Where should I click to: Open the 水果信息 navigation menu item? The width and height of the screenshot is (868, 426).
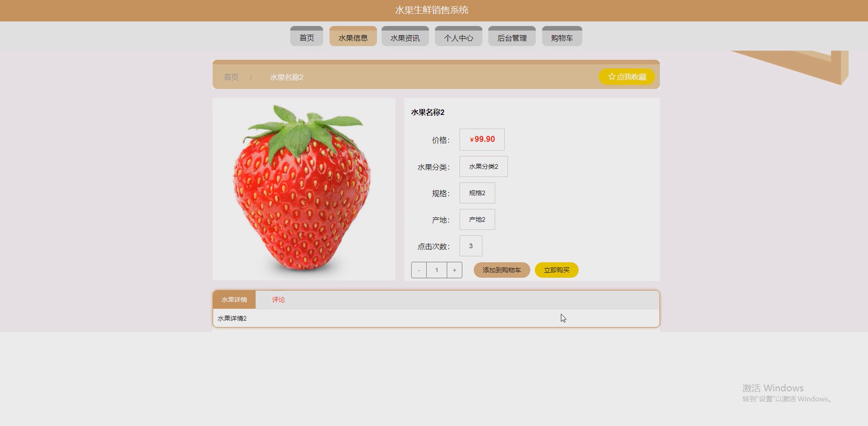[353, 36]
